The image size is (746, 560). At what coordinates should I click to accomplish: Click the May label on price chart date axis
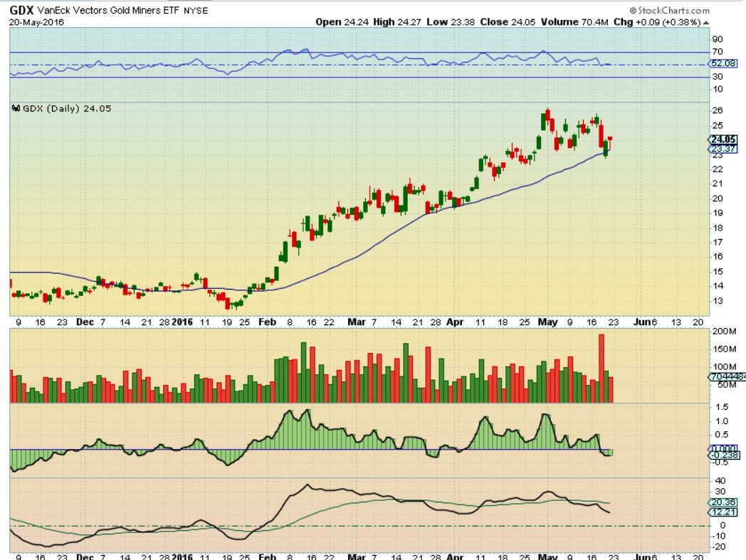(x=547, y=322)
